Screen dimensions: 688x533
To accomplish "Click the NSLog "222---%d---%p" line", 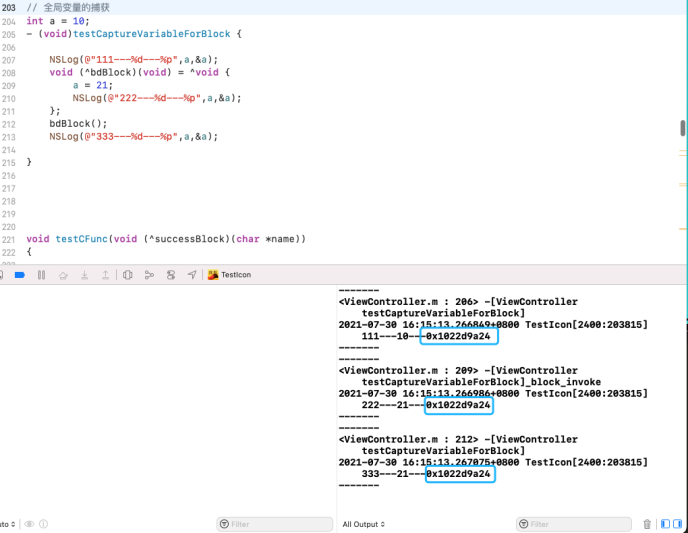I will 157,98.
